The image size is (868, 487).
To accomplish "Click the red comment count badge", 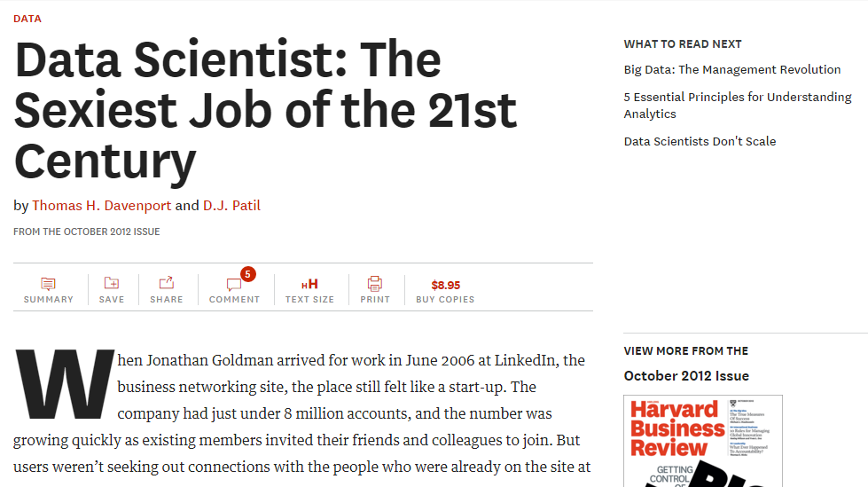I will click(x=248, y=274).
